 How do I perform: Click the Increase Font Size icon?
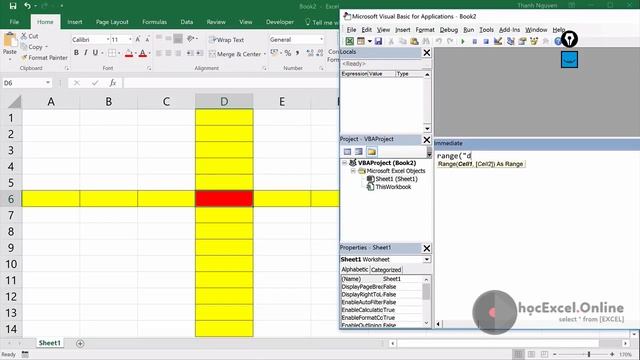tap(138, 40)
